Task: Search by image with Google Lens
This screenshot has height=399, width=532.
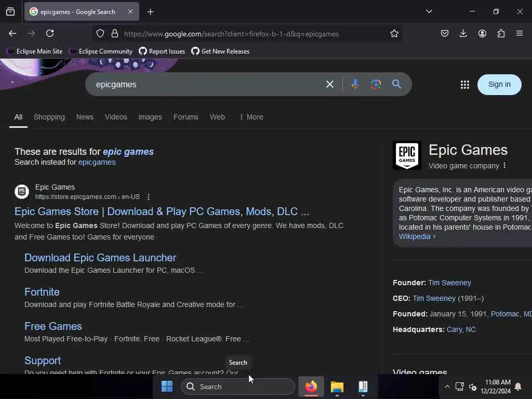Action: pyautogui.click(x=376, y=84)
